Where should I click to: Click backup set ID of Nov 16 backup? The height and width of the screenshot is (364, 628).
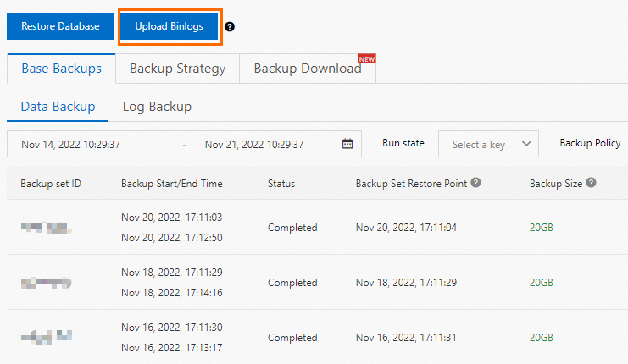tap(47, 337)
